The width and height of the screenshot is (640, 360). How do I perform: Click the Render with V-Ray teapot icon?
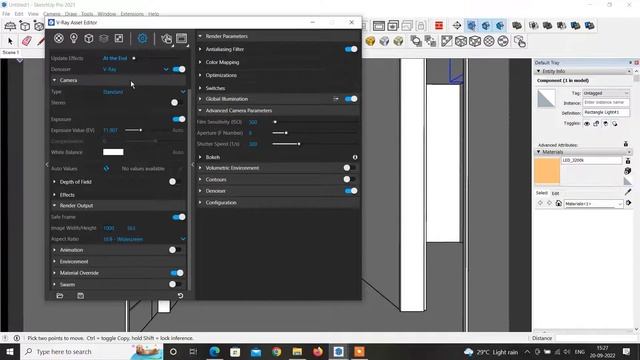[x=166, y=39]
